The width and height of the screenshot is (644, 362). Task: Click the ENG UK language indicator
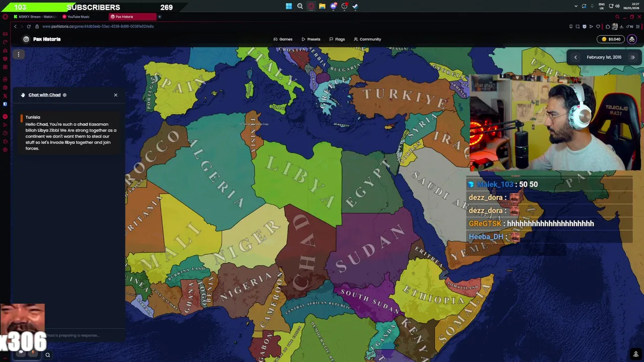click(x=601, y=7)
